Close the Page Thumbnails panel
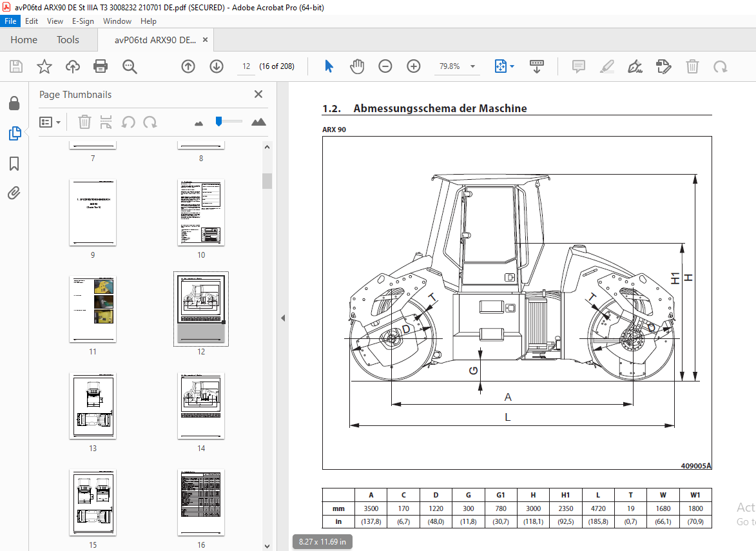756x551 pixels. point(258,94)
